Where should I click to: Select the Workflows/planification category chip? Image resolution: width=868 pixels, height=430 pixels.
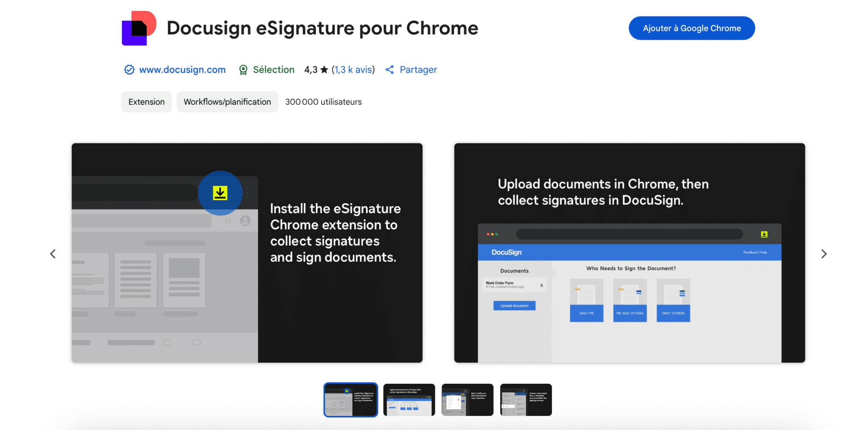click(227, 102)
